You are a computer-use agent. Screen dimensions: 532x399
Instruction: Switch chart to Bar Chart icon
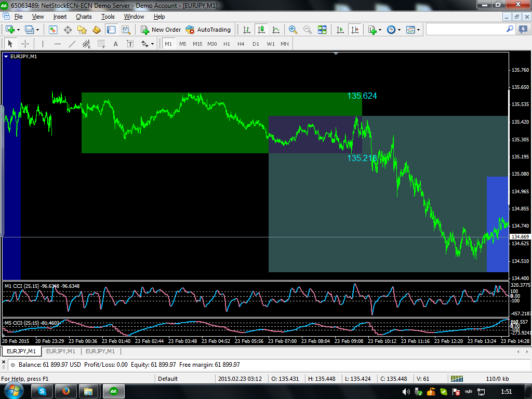click(247, 30)
